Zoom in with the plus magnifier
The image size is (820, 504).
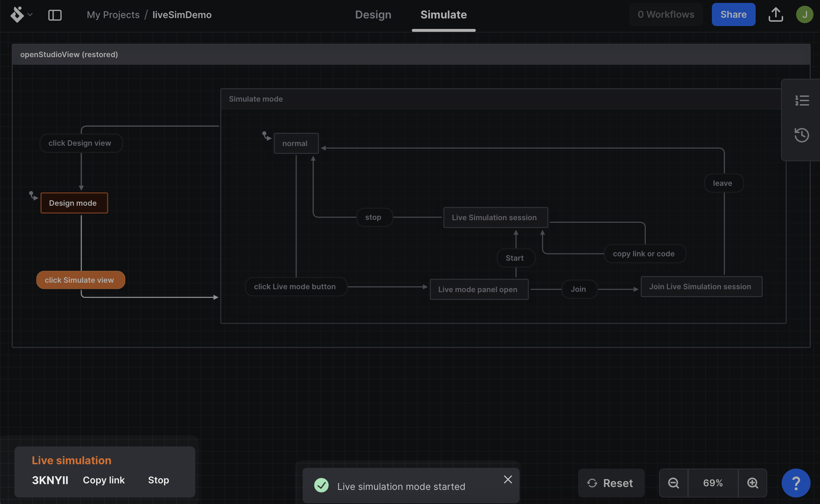click(x=752, y=483)
